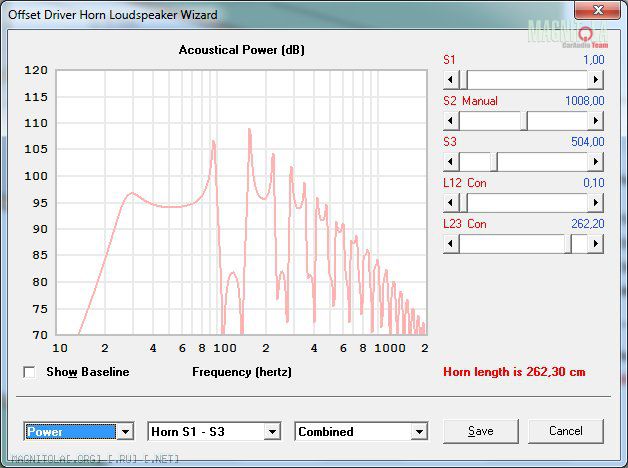Click the S2 value 1008,00
The image size is (628, 468).
(585, 101)
